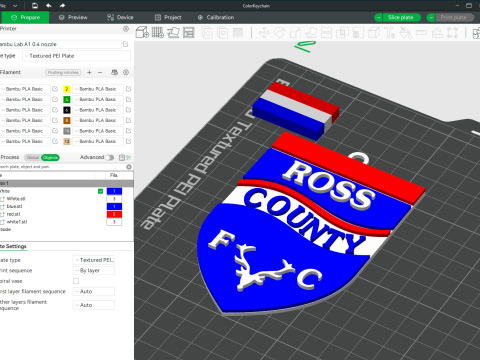480x360 pixels.
Task: Click the AMS sync filament icon
Action: click(114, 72)
